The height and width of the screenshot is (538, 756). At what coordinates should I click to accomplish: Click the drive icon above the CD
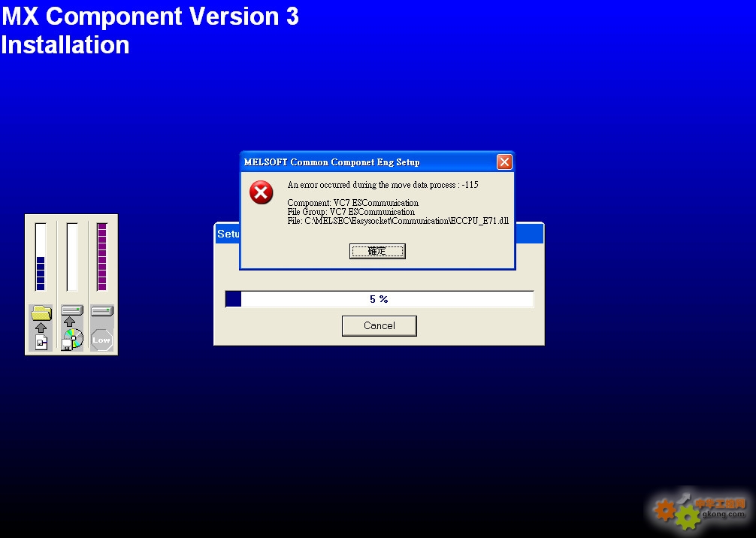tap(72, 310)
